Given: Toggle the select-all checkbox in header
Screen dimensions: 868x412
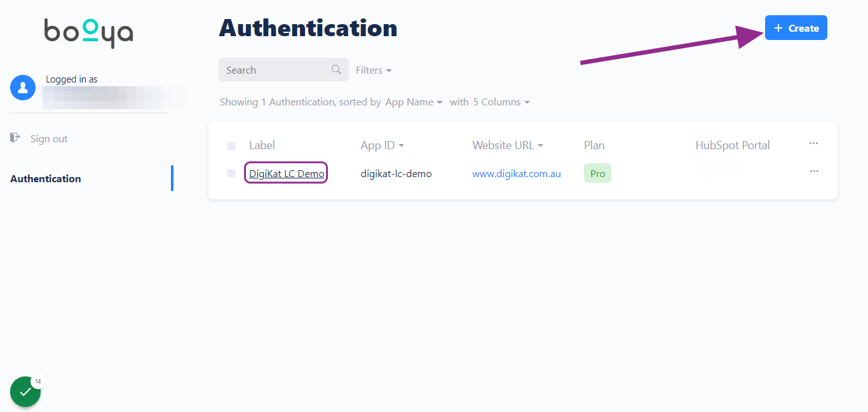Looking at the screenshot, I should 231,146.
